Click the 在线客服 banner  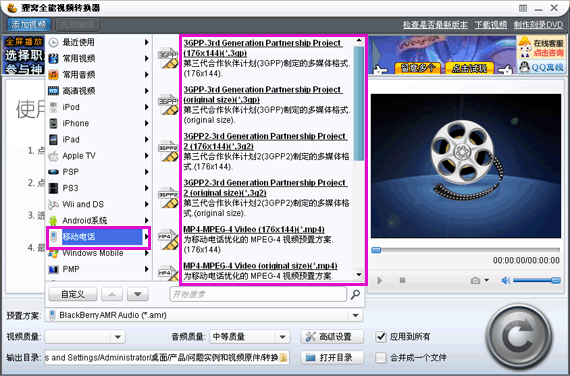pos(542,47)
